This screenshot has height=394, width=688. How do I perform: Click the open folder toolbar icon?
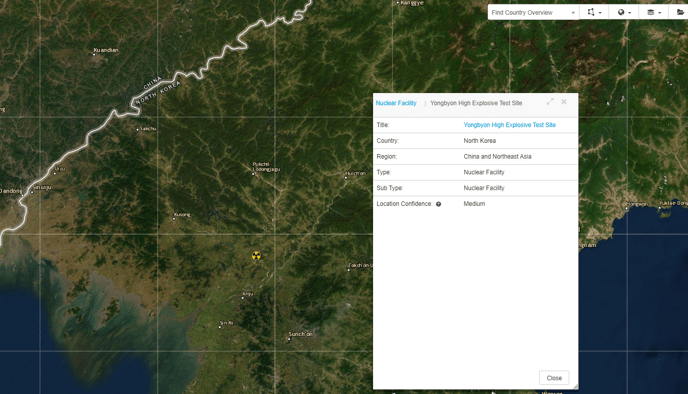point(680,13)
